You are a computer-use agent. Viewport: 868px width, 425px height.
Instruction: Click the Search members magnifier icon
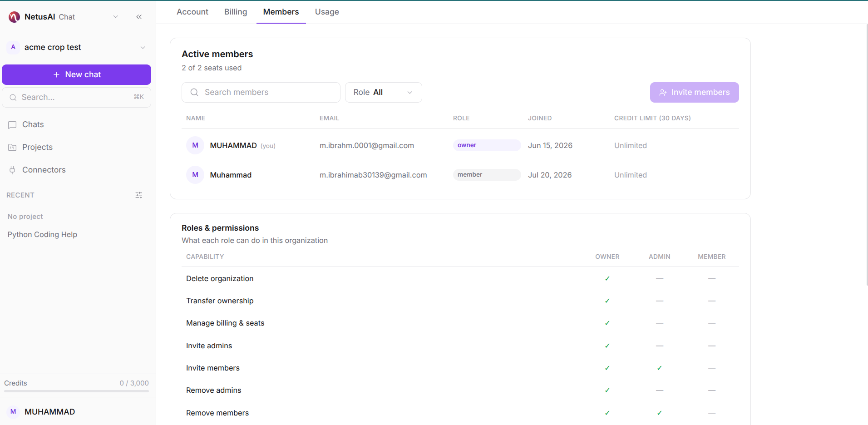[x=194, y=92]
